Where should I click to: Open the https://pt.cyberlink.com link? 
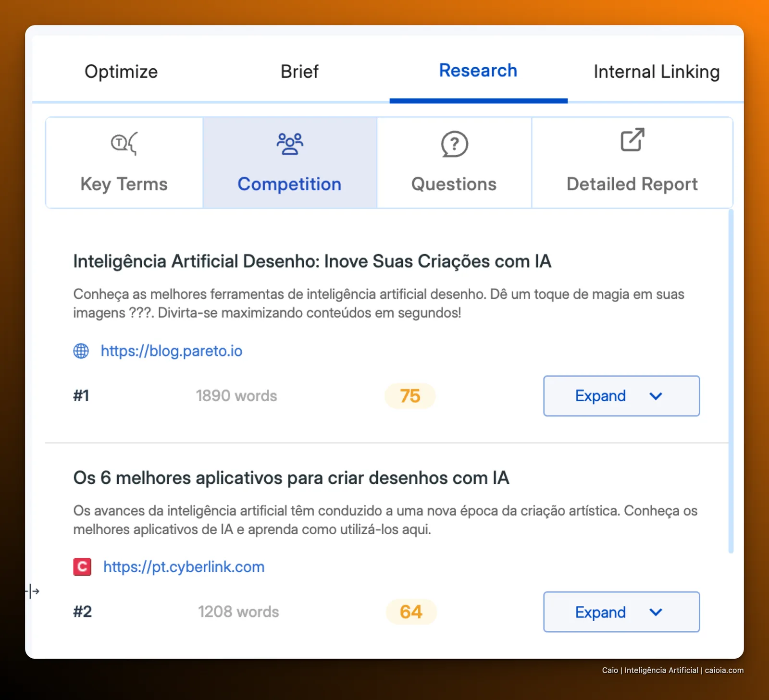click(x=184, y=567)
